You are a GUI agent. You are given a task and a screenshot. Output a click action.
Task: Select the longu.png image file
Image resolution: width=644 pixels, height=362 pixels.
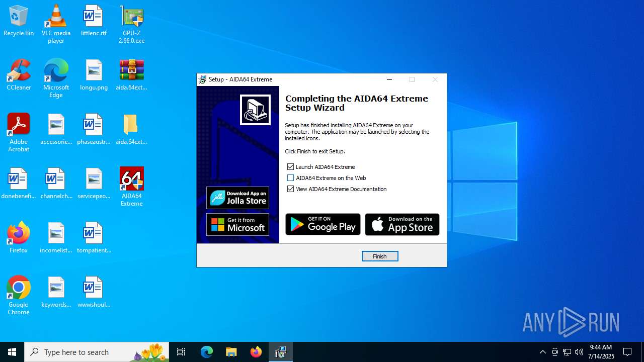[94, 75]
